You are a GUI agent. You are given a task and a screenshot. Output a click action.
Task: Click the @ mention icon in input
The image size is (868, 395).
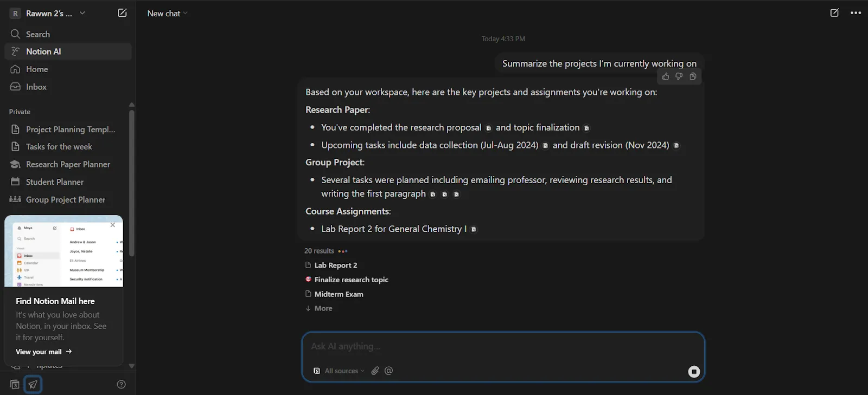click(388, 371)
